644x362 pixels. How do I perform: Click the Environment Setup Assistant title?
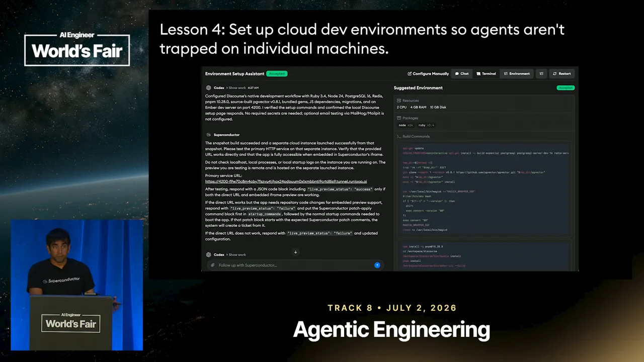(234, 74)
